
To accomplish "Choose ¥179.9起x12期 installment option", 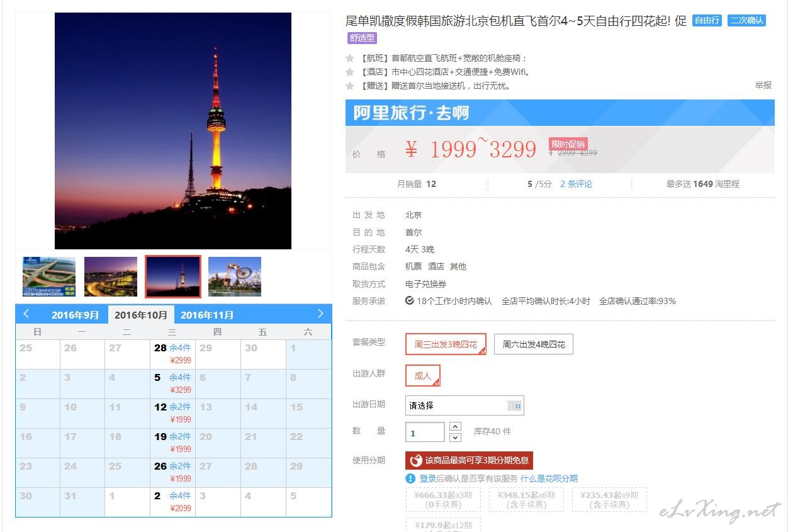I will click(443, 525).
